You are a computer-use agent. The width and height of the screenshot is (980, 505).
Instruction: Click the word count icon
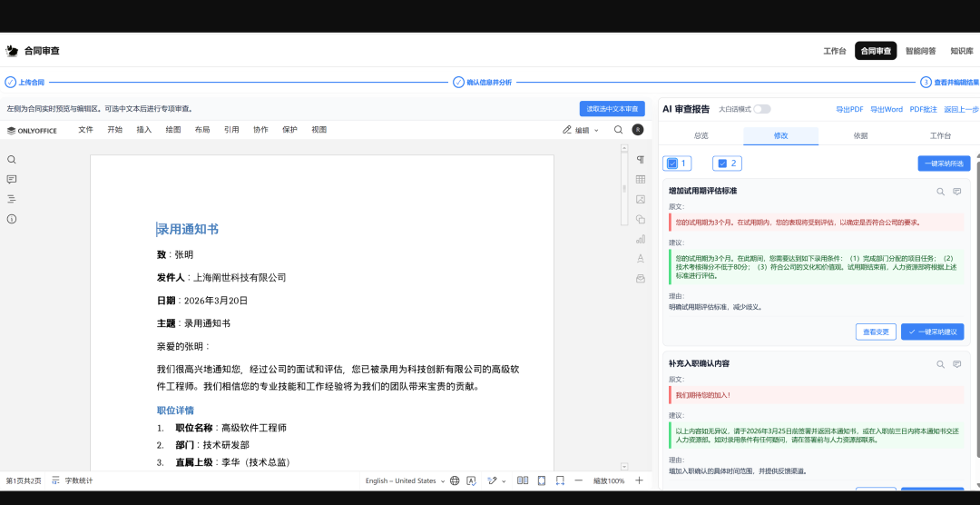(x=55, y=480)
